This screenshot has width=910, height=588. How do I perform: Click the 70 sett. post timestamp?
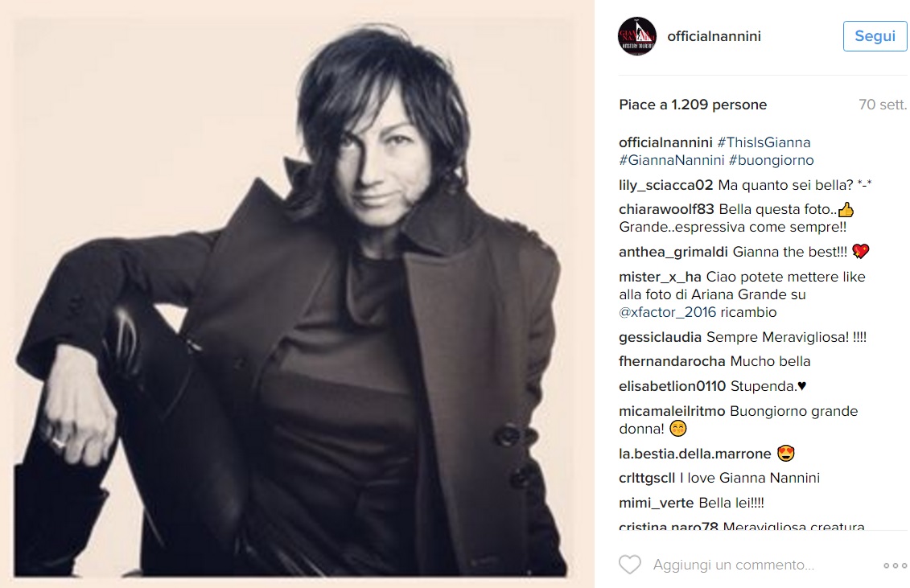tap(882, 105)
